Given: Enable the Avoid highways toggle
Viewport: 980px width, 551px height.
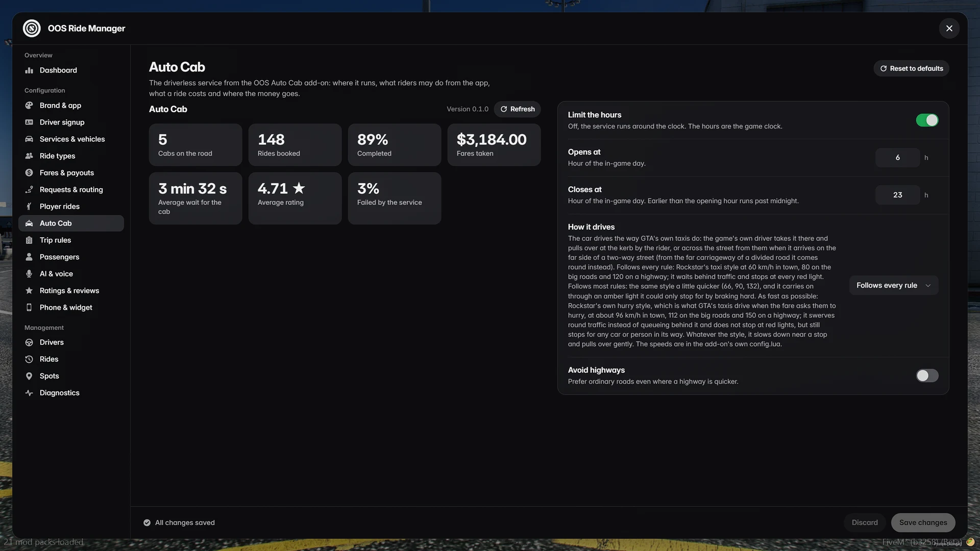Looking at the screenshot, I should pyautogui.click(x=927, y=376).
